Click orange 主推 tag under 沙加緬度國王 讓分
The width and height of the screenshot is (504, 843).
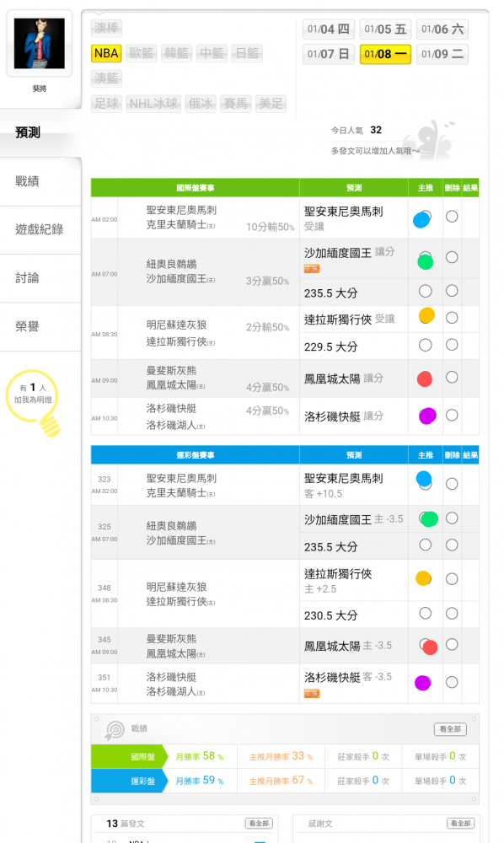tap(312, 269)
